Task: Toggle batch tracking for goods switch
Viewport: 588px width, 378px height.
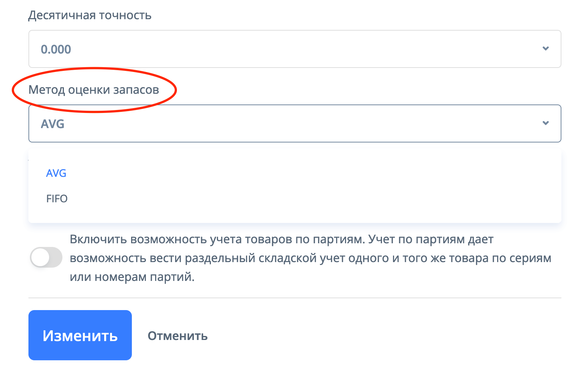Action: [46, 257]
